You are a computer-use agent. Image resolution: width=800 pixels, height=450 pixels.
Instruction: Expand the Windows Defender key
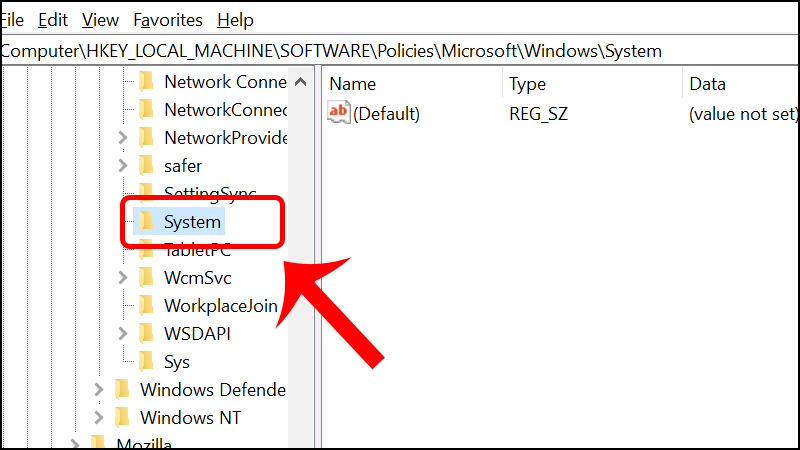pos(98,390)
